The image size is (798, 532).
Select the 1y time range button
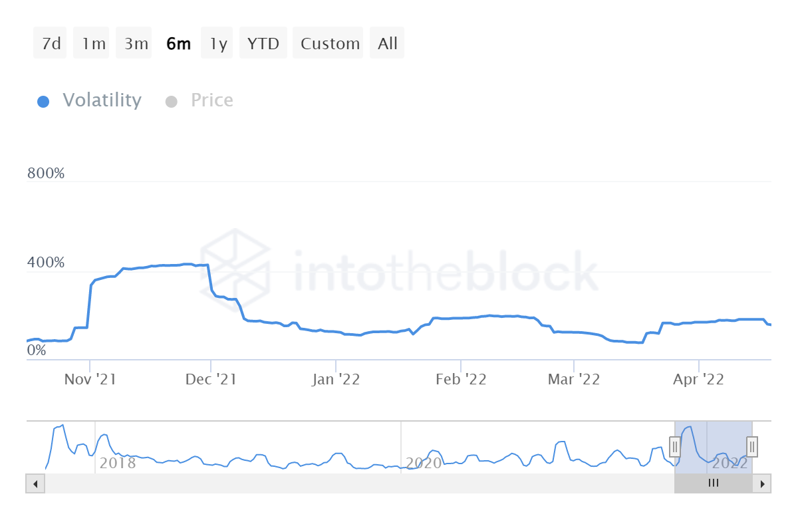click(217, 43)
